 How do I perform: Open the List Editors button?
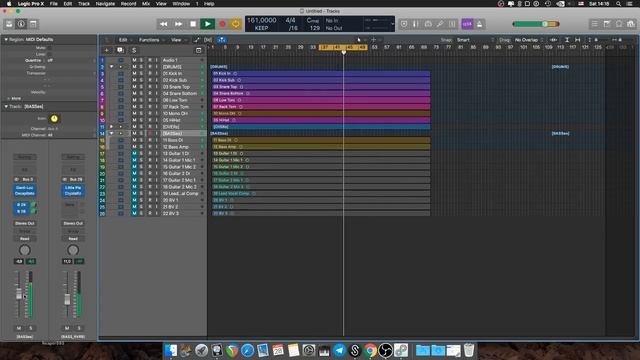click(595, 24)
